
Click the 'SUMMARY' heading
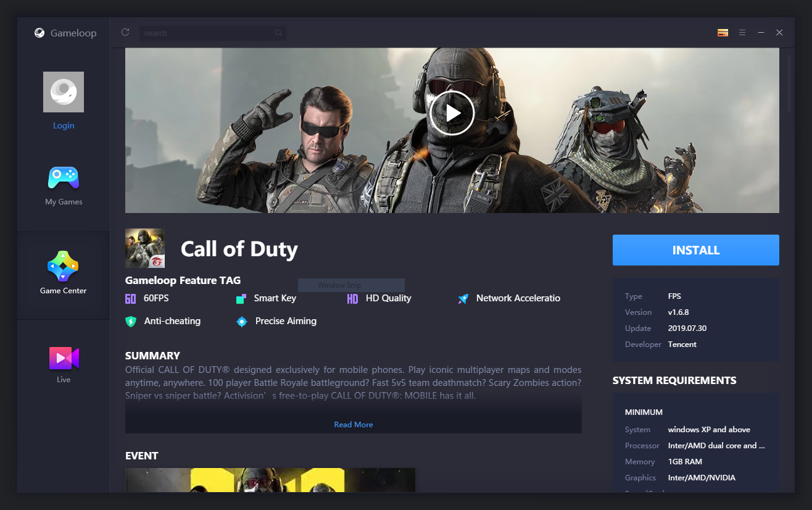click(x=152, y=356)
